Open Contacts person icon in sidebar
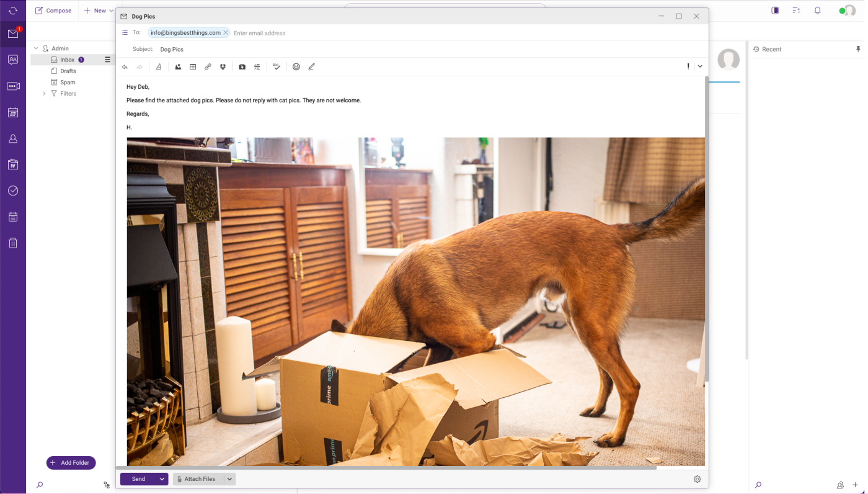 click(13, 139)
